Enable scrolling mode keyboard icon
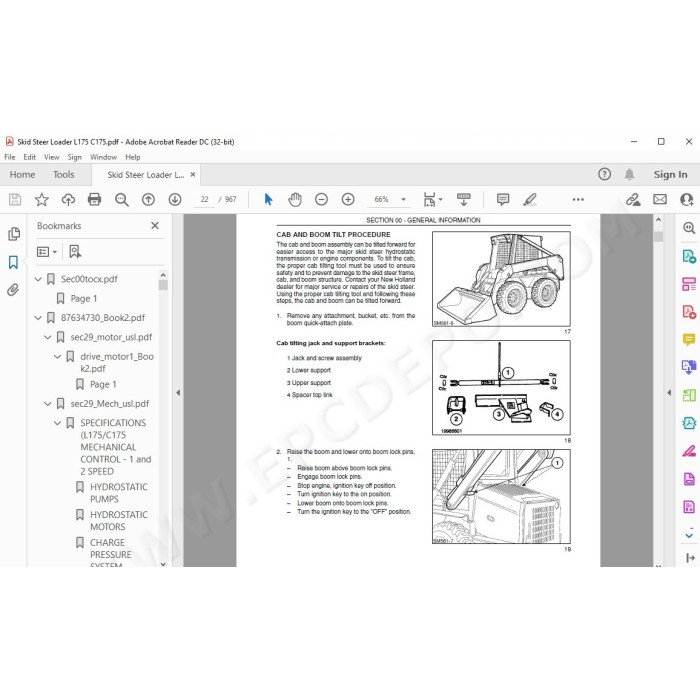The height and width of the screenshot is (700, 700). [x=463, y=200]
